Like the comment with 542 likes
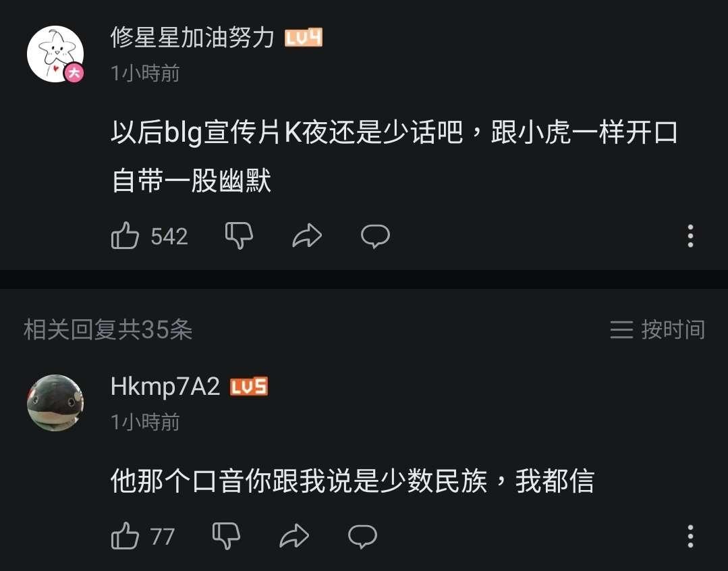The width and height of the screenshot is (728, 571). 125,236
